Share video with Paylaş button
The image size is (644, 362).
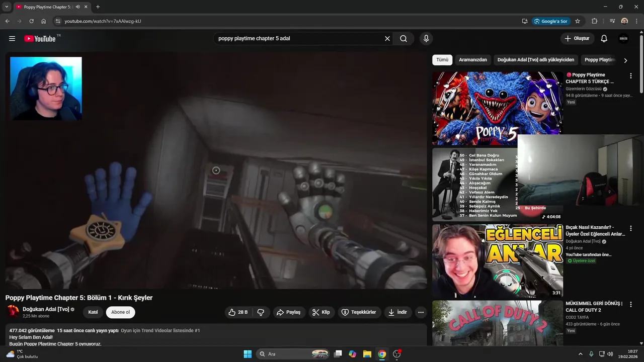pos(289,312)
